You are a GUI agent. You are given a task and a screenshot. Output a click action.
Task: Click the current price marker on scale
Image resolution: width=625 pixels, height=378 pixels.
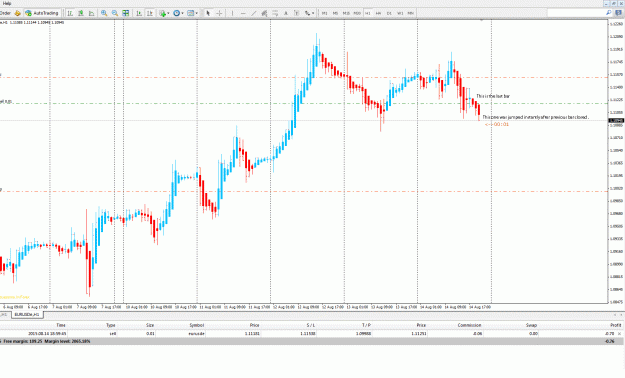[x=616, y=120]
